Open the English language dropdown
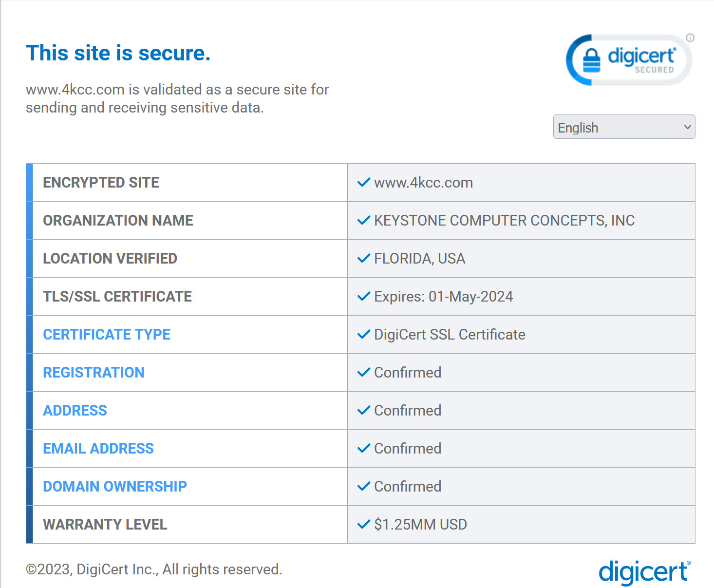Viewport: 714px width, 588px height. coord(624,127)
